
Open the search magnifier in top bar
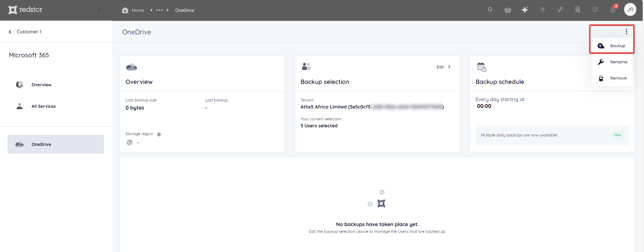490,9
